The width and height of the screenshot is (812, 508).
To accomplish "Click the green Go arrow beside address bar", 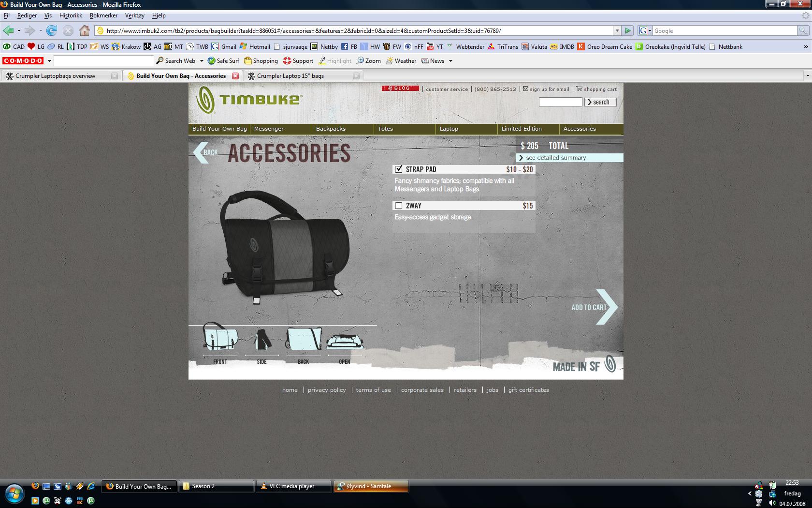I will coord(628,30).
